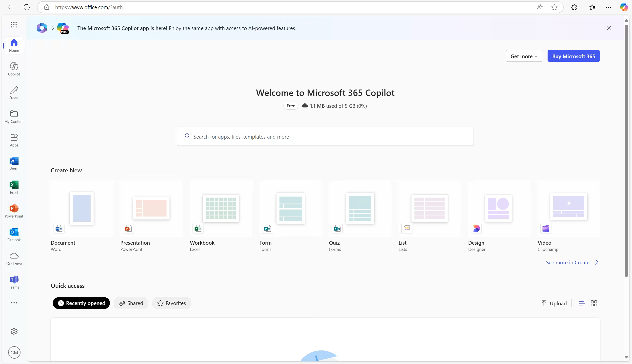Open the settings gear icon

(x=14, y=331)
